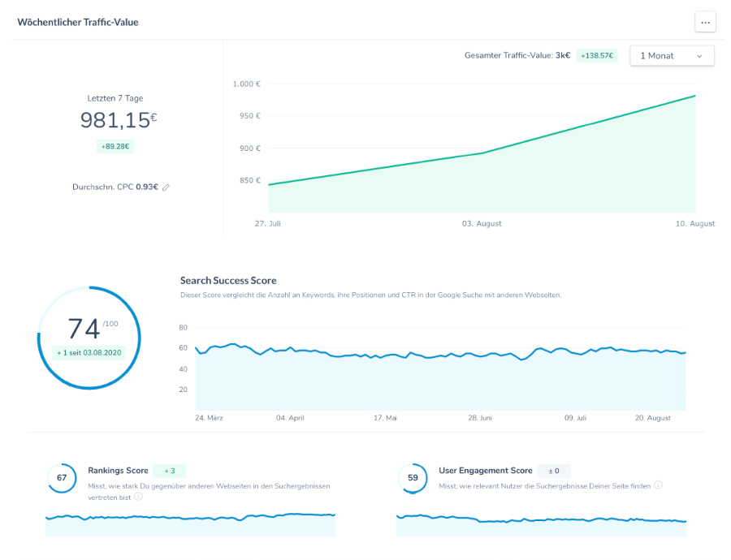
Task: Click the 03. August axis label
Action: pyautogui.click(x=482, y=224)
